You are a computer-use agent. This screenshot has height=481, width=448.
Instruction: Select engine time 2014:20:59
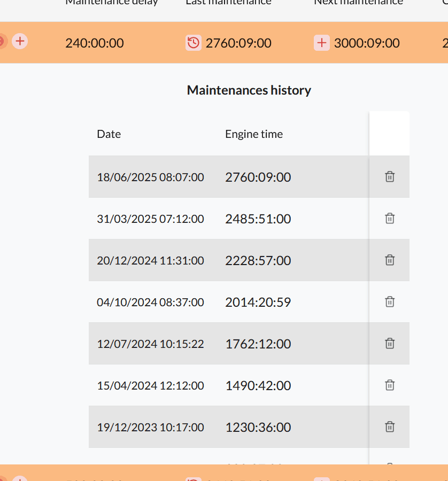[258, 302]
